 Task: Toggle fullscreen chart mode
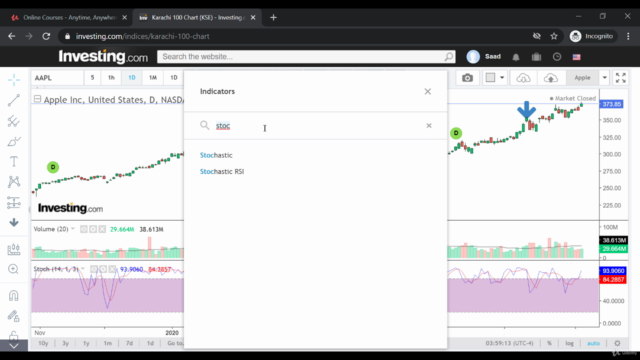pyautogui.click(x=621, y=78)
